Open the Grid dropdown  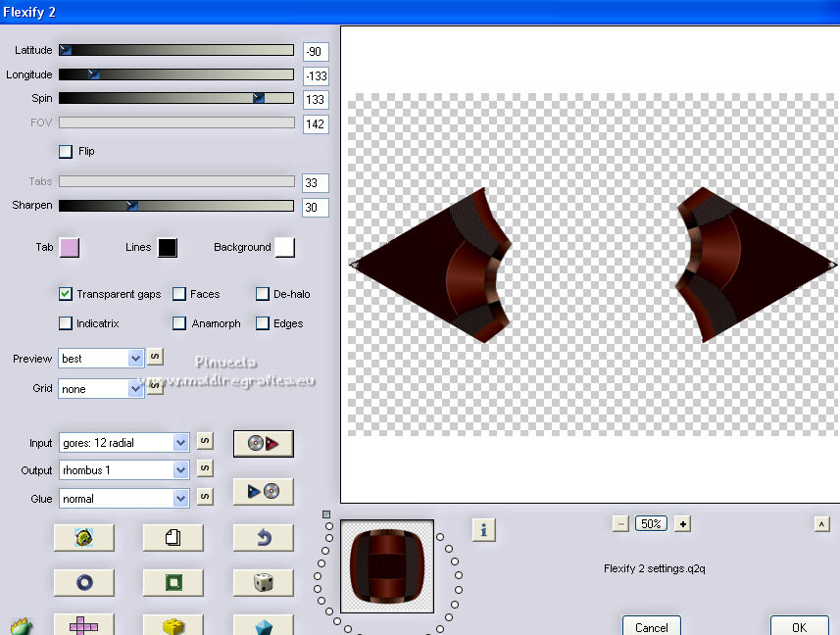click(x=101, y=389)
